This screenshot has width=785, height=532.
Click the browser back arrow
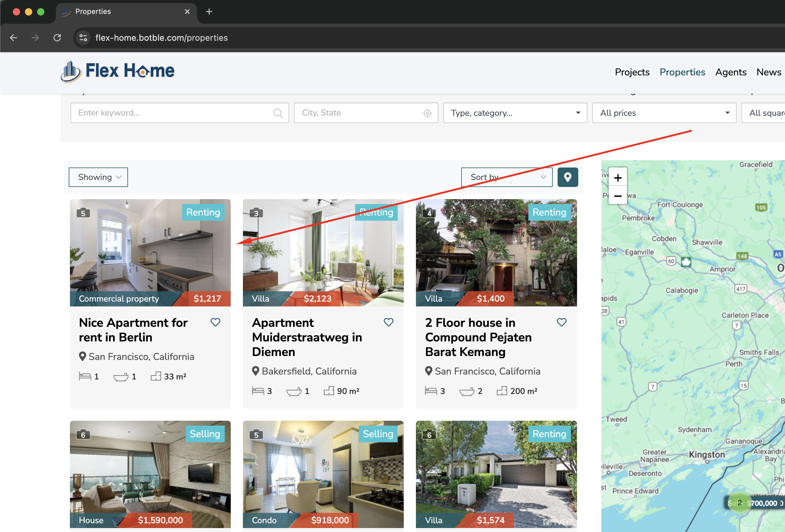point(13,37)
